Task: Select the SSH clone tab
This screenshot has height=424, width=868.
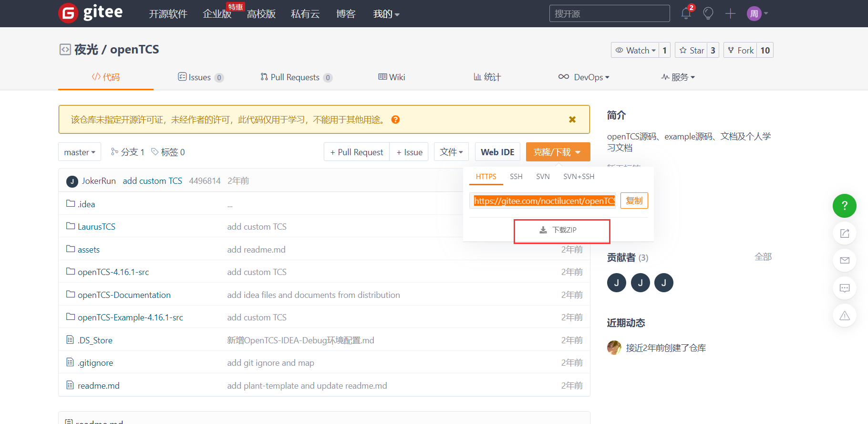Action: 516,177
